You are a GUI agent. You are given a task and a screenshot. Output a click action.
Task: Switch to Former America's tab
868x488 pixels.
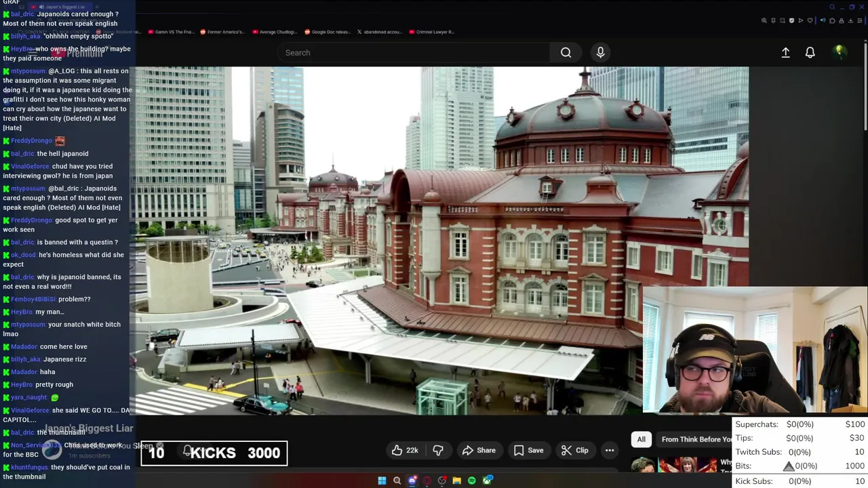click(221, 32)
